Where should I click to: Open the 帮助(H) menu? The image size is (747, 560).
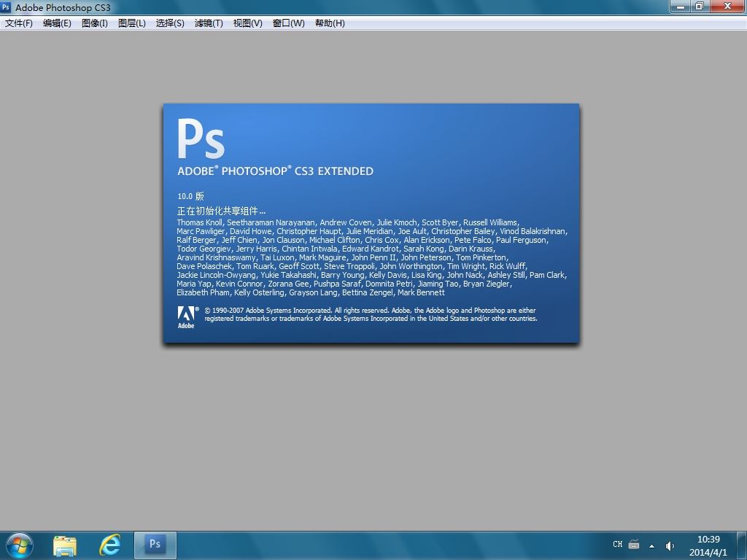coord(330,23)
